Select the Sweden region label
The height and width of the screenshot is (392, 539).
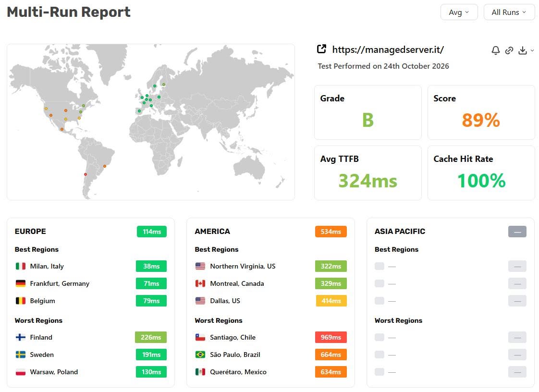(42, 355)
